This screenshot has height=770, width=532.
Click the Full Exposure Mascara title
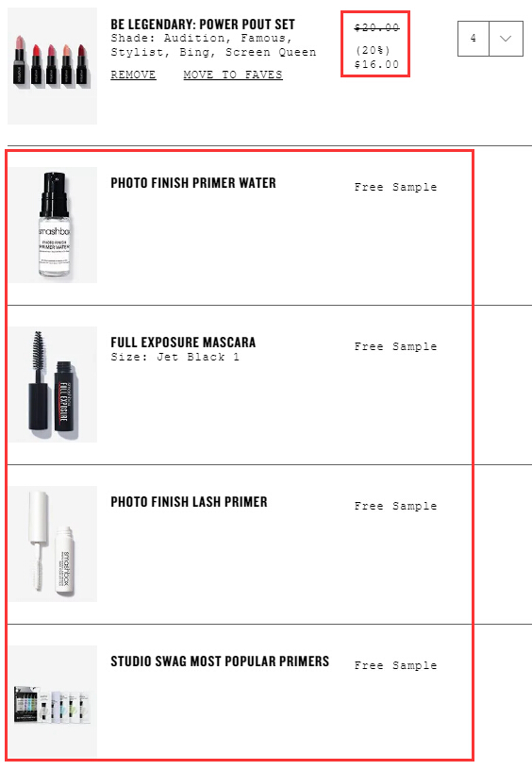coord(183,343)
